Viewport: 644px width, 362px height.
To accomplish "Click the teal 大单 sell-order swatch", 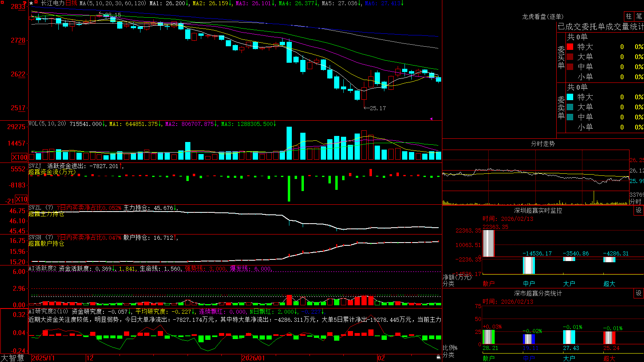I will click(x=570, y=107).
